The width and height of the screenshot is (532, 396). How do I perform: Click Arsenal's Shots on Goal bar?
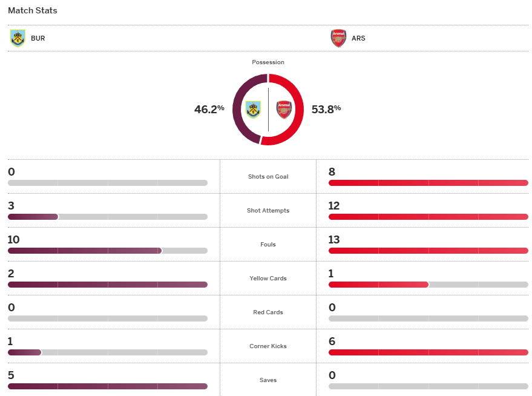pyautogui.click(x=428, y=183)
